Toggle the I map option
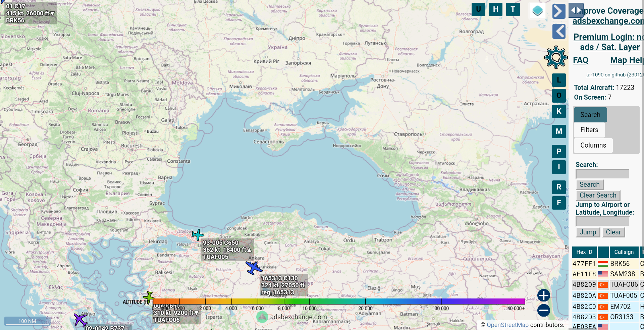The image size is (644, 330). tap(559, 167)
